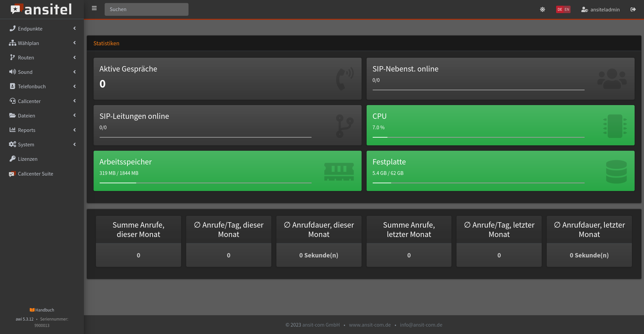The height and width of the screenshot is (334, 644).
Task: Expand the Callcenter menu chevron
Action: (74, 101)
